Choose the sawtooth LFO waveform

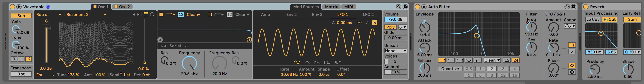click(317, 62)
